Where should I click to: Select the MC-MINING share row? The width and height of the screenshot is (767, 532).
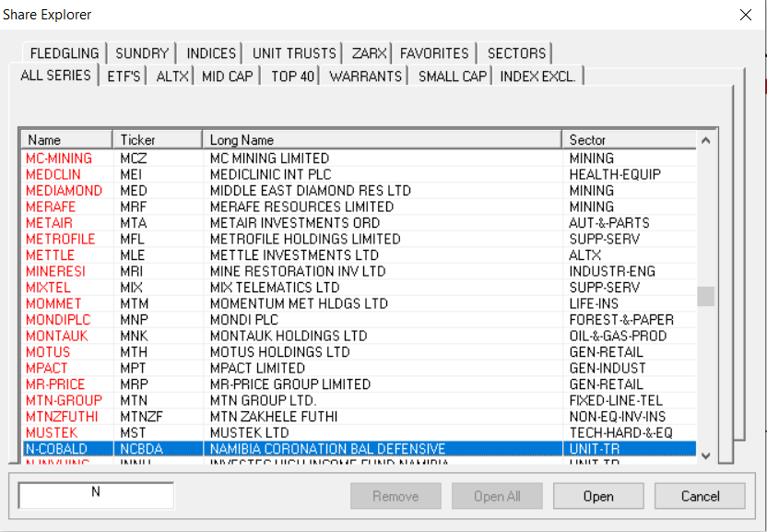[x=360, y=158]
